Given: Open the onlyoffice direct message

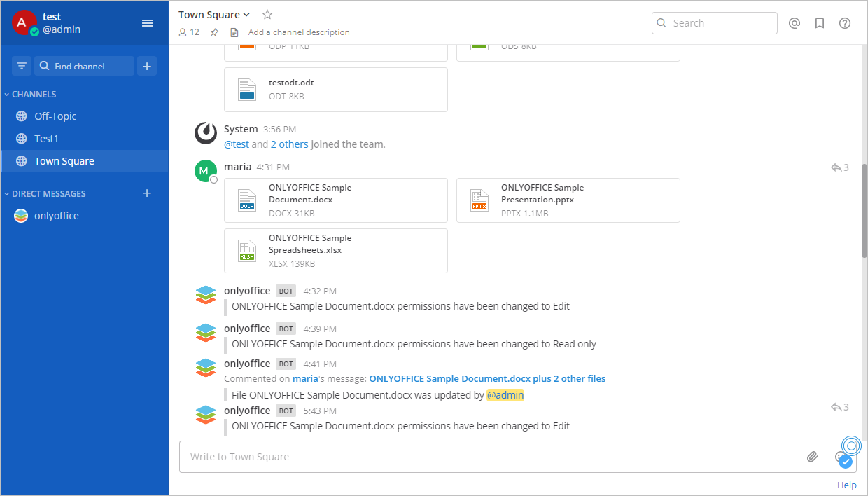Looking at the screenshot, I should [56, 216].
